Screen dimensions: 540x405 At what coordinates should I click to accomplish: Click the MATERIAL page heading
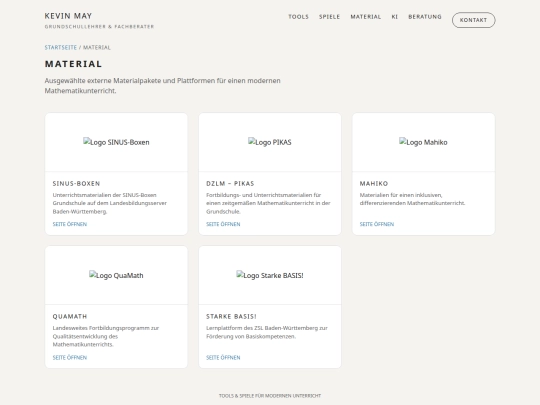pyautogui.click(x=73, y=64)
